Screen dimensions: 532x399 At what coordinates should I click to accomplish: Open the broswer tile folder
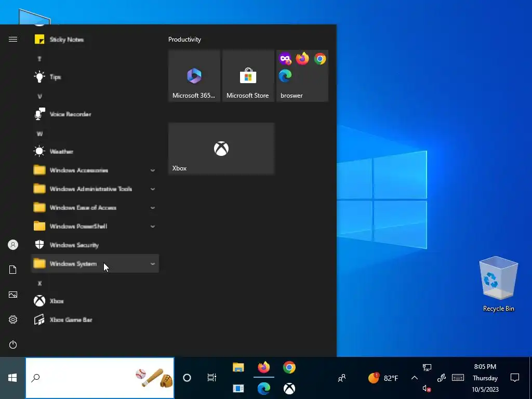point(302,76)
